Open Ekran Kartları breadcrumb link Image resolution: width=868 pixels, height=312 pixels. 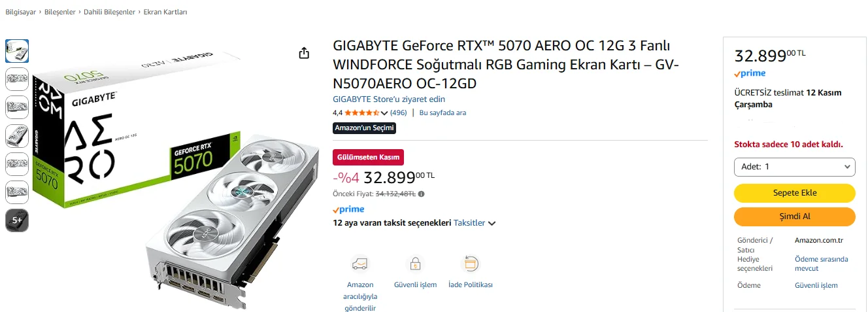pos(165,12)
